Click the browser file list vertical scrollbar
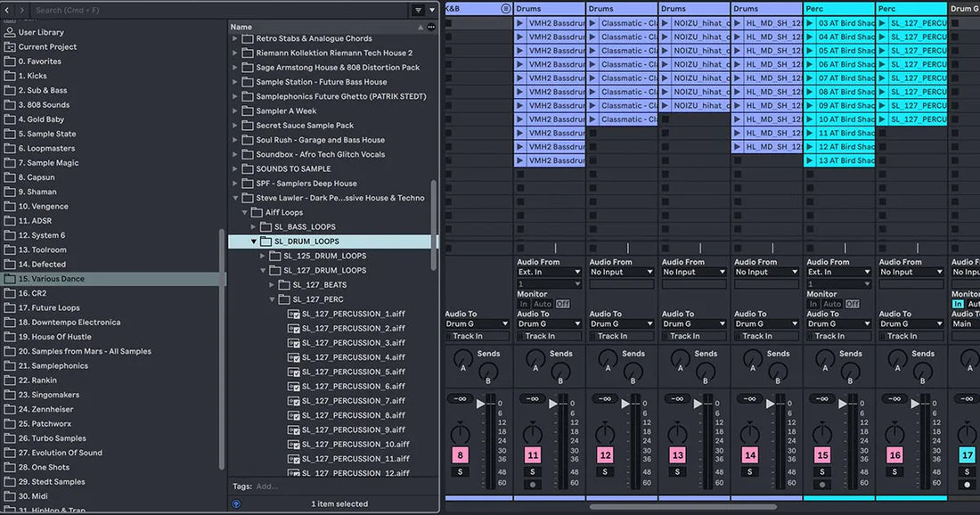980x515 pixels. click(x=434, y=225)
